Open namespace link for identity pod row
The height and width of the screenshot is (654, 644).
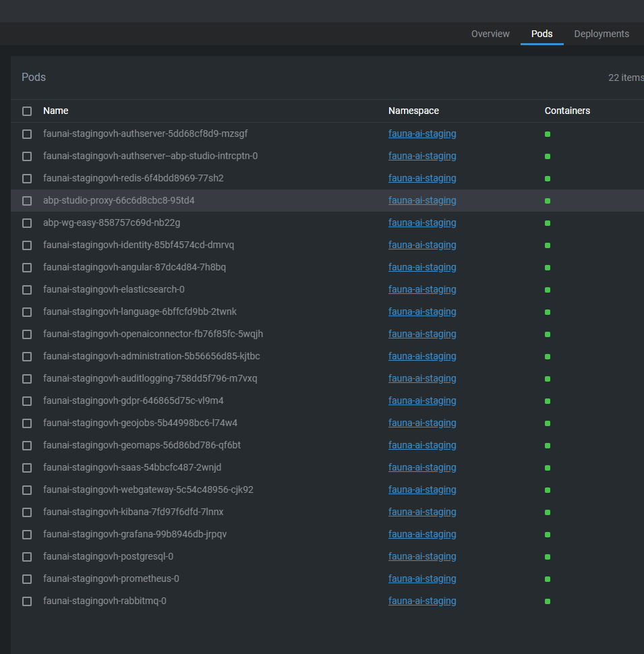(x=422, y=245)
